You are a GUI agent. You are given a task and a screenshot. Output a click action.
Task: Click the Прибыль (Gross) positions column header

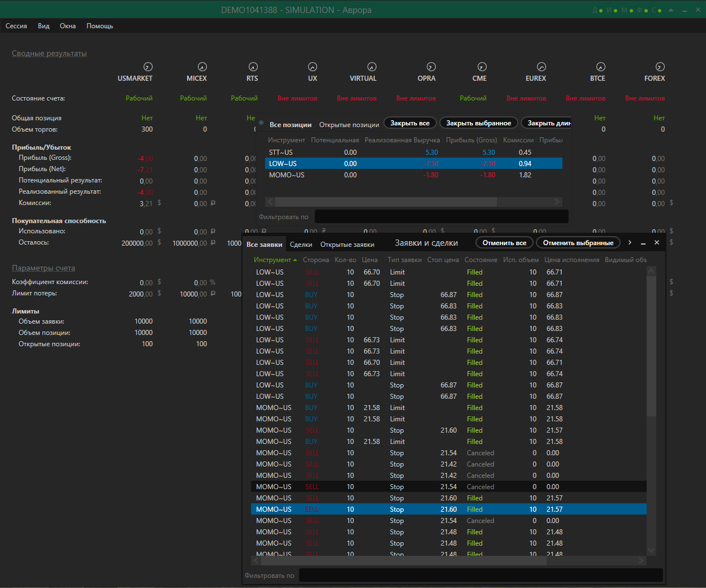(x=471, y=140)
